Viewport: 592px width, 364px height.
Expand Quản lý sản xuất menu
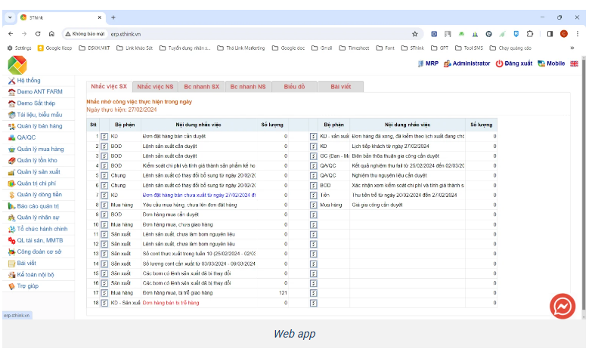tap(38, 171)
